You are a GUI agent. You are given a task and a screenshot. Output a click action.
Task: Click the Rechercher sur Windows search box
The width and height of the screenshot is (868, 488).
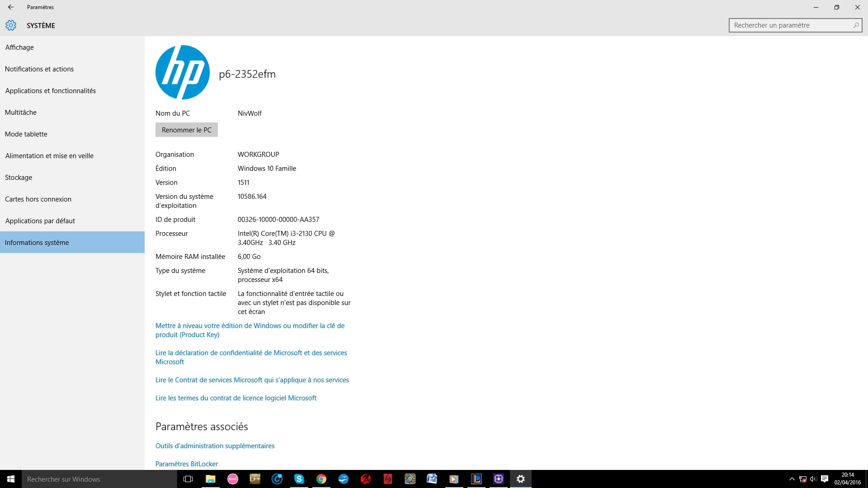pyautogui.click(x=99, y=479)
